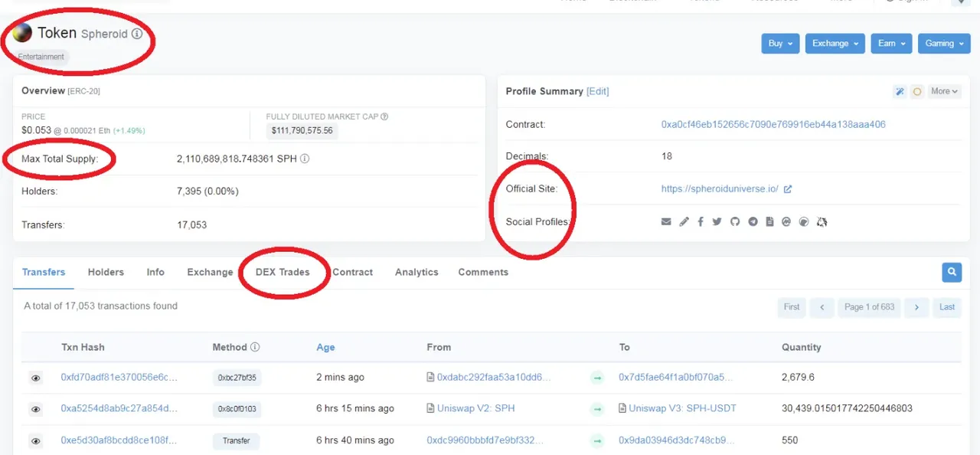Jump to the Last page button
The width and height of the screenshot is (980, 455).
947,307
